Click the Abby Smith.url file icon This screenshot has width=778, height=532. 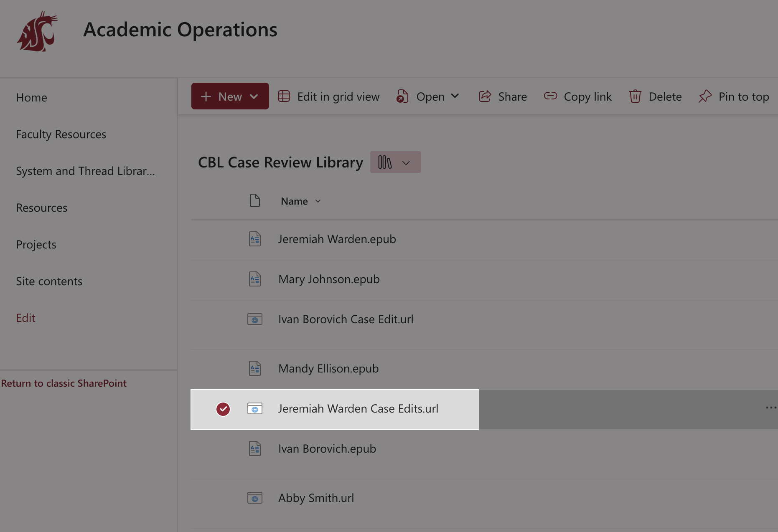[254, 498]
